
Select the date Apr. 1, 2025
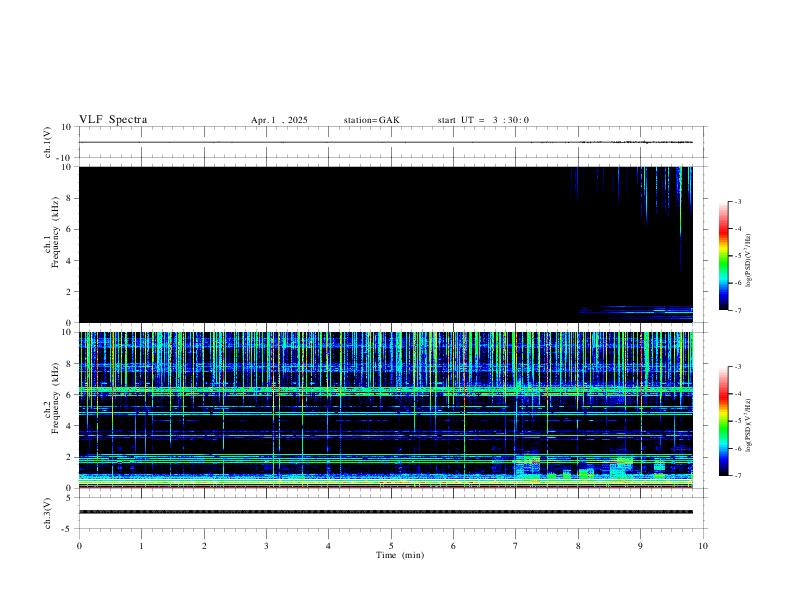pyautogui.click(x=279, y=120)
